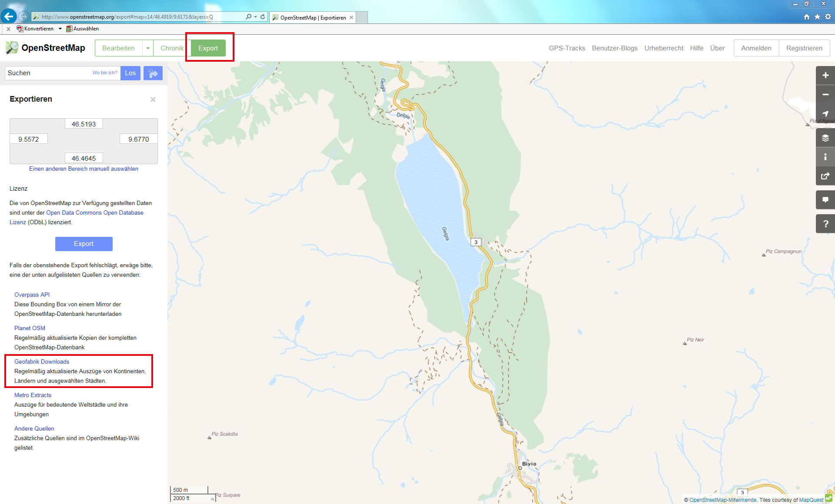This screenshot has height=504, width=835.
Task: Switch to the Chronik tab
Action: (172, 48)
